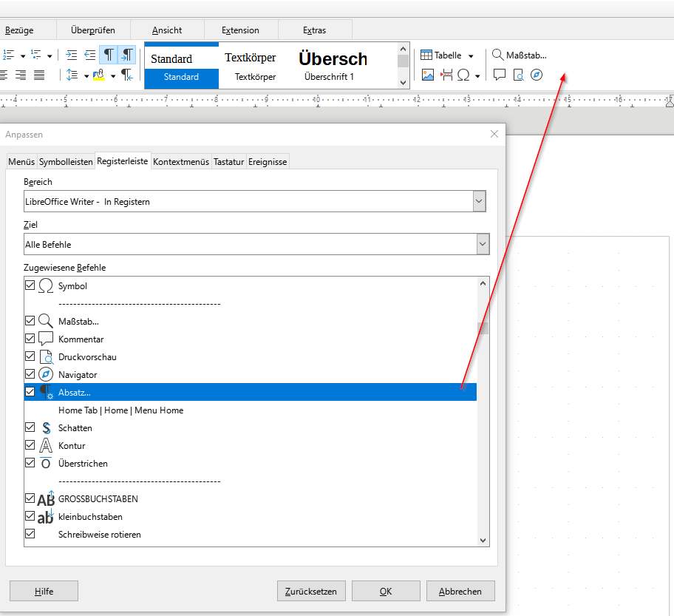Viewport: 674px width, 616px height.
Task: Uncheck the Maßstab... command checkbox
Action: tap(30, 320)
